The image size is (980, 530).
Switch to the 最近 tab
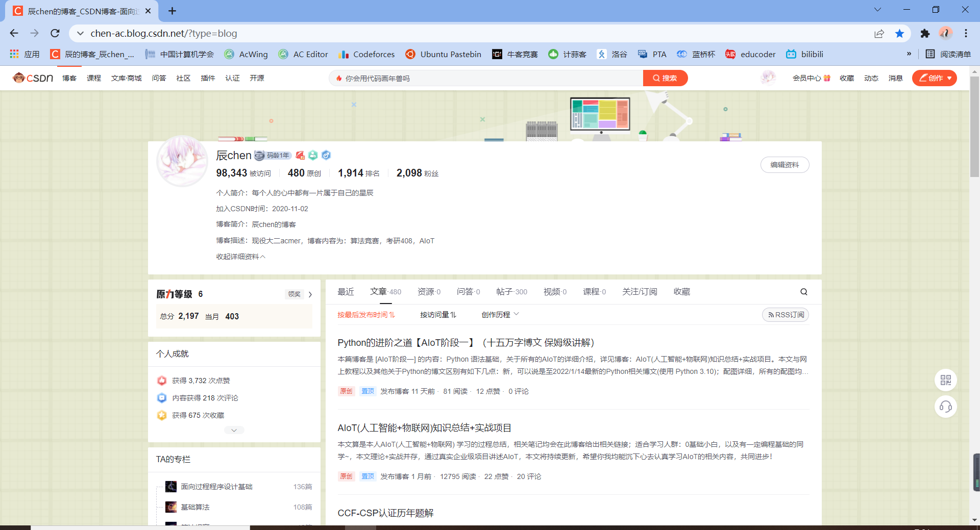346,292
